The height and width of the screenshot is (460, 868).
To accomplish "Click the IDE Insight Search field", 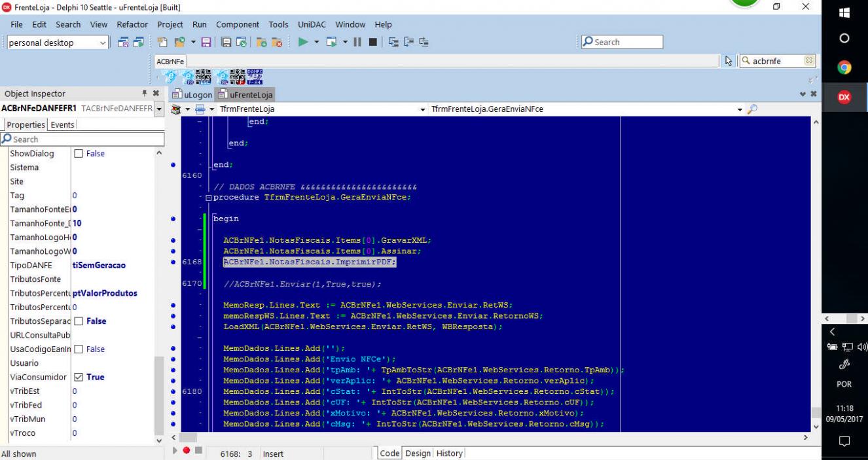I will tap(622, 42).
